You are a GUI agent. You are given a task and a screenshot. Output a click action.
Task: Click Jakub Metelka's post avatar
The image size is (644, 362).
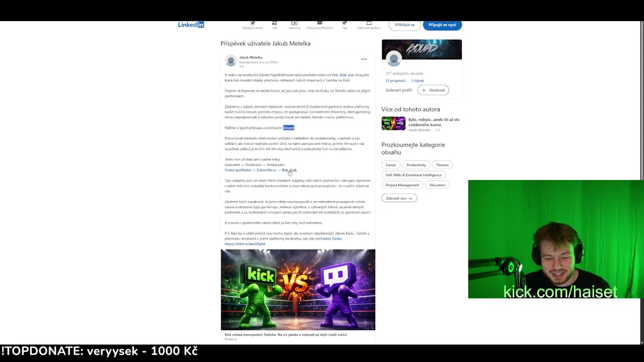coord(230,61)
